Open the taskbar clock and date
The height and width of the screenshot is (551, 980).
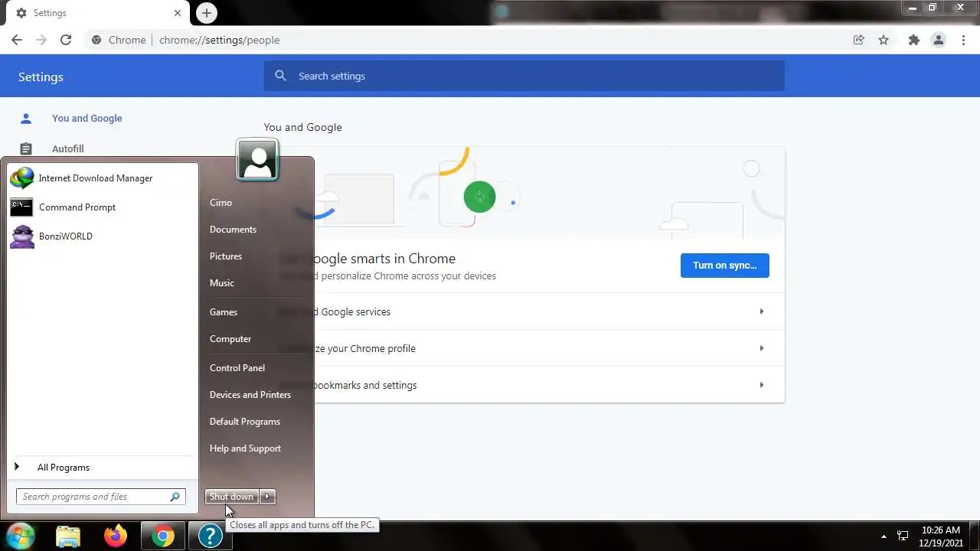click(940, 536)
